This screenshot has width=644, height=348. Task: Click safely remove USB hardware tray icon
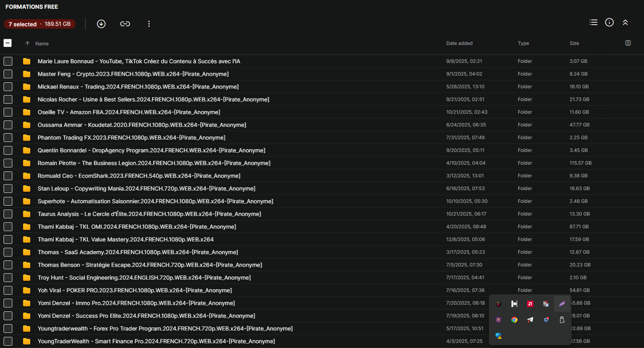point(562,320)
